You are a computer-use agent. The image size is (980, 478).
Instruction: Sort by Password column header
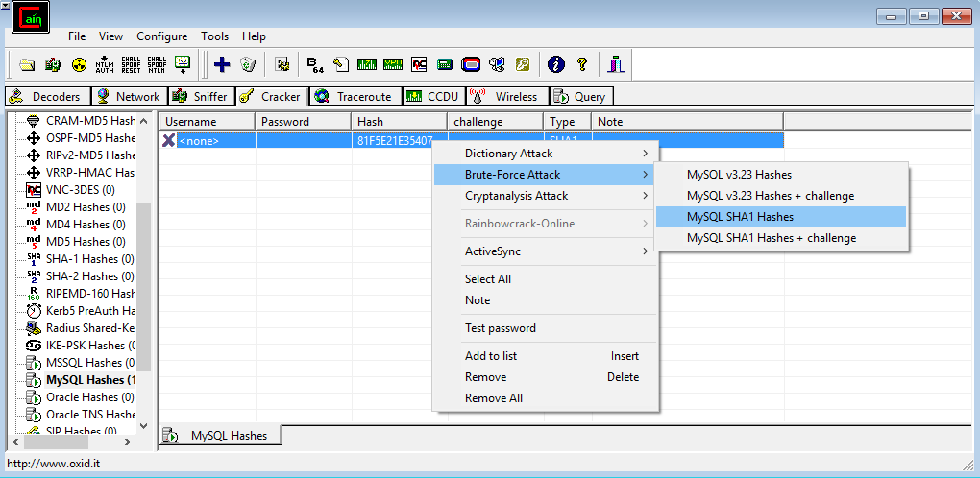303,122
